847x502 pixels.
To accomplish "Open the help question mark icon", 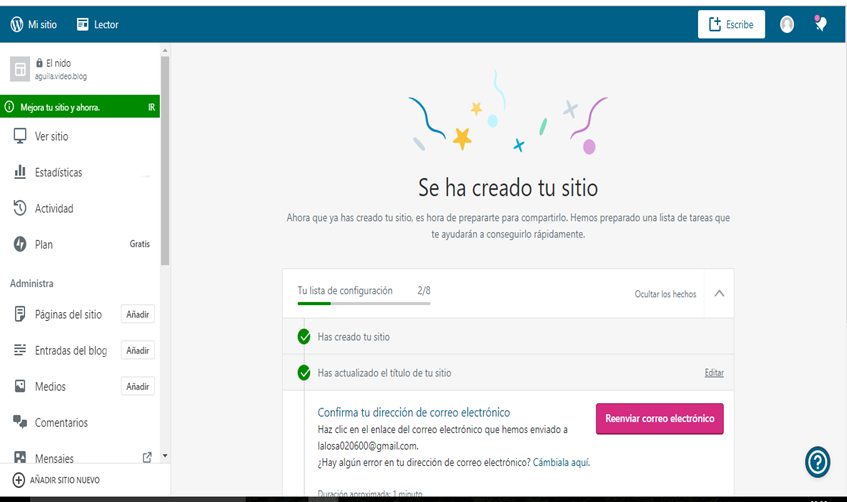I will (x=817, y=462).
